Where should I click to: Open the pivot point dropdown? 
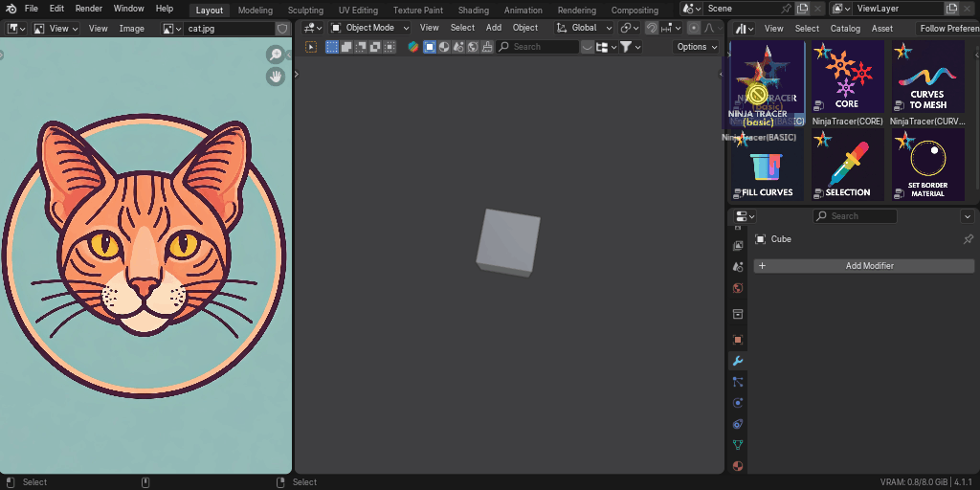pos(630,28)
